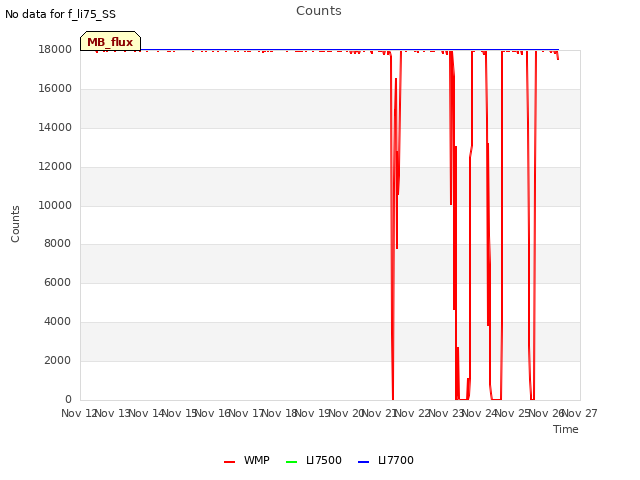Click the red WMP legend color marker
640x480 pixels.
coord(229,462)
